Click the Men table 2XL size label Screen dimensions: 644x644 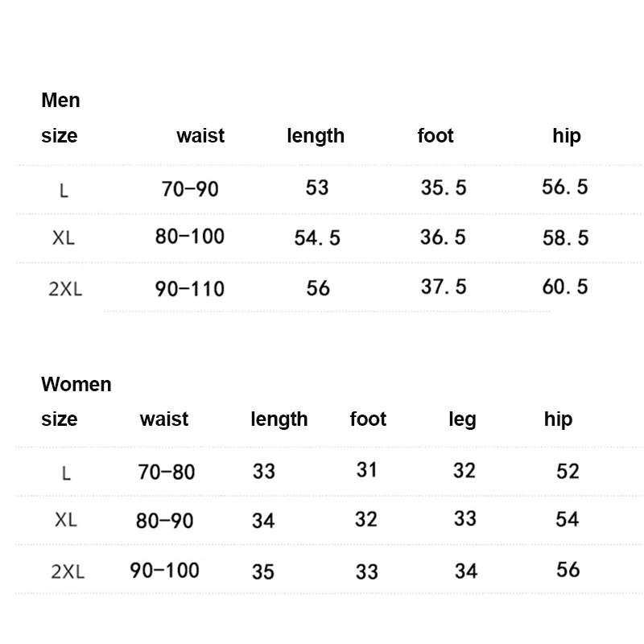click(x=65, y=289)
